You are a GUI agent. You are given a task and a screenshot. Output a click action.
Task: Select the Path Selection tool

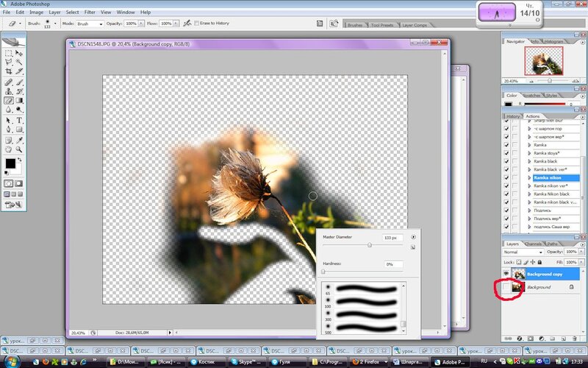coord(9,121)
